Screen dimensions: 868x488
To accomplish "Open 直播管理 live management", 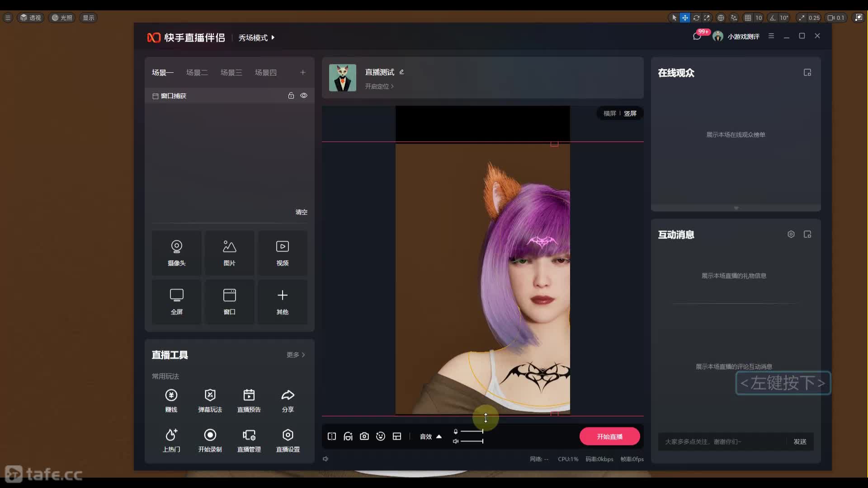I will tap(249, 440).
